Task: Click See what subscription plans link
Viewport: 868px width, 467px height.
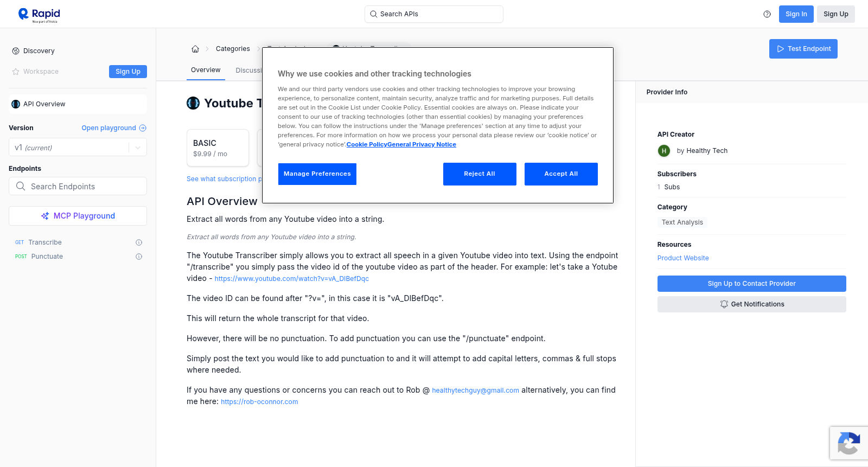Action: (224, 179)
